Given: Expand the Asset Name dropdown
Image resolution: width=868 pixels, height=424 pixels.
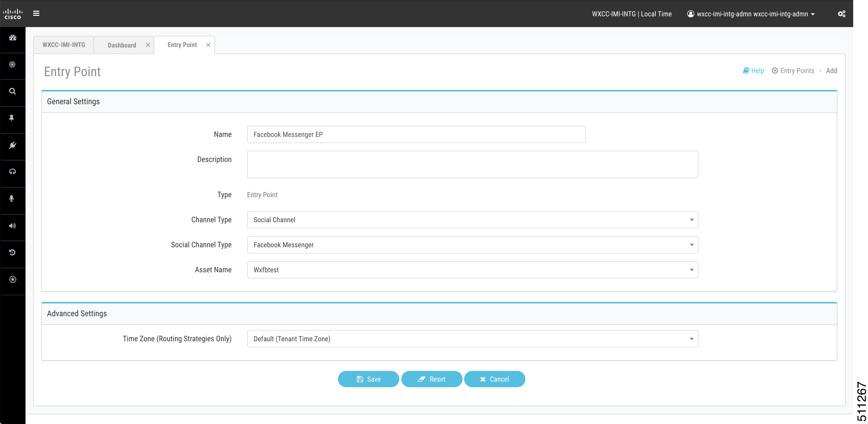Looking at the screenshot, I should pos(472,270).
